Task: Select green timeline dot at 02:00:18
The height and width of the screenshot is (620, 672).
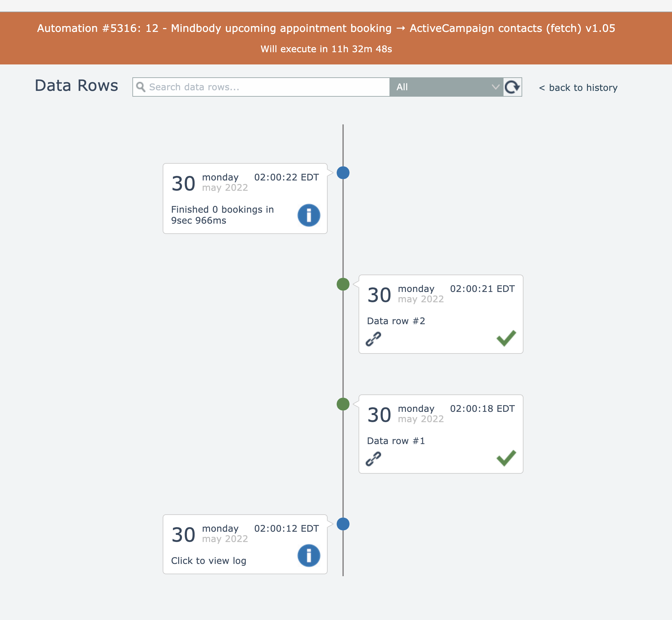Action: pyautogui.click(x=343, y=404)
